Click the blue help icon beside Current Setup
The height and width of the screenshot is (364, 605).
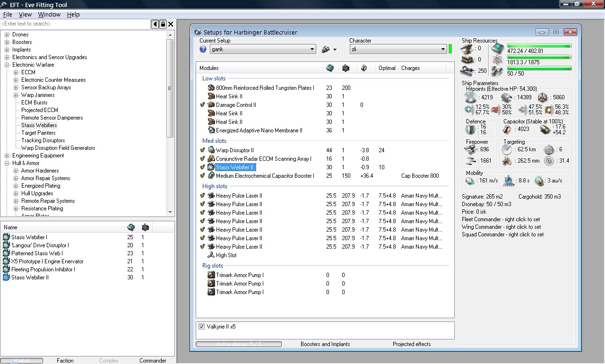tap(203, 49)
